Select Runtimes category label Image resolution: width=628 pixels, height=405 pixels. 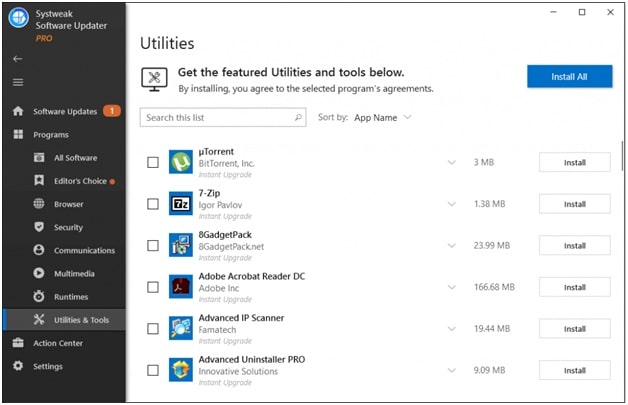(71, 297)
